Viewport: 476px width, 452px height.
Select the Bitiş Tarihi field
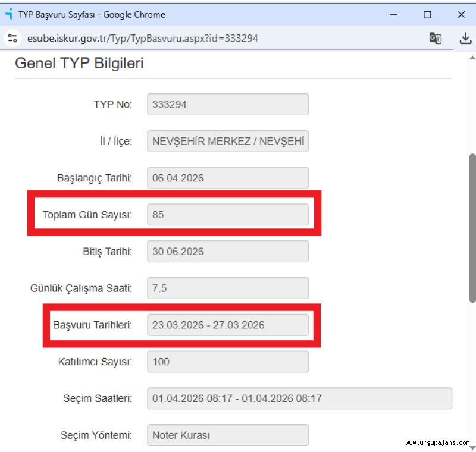click(228, 252)
